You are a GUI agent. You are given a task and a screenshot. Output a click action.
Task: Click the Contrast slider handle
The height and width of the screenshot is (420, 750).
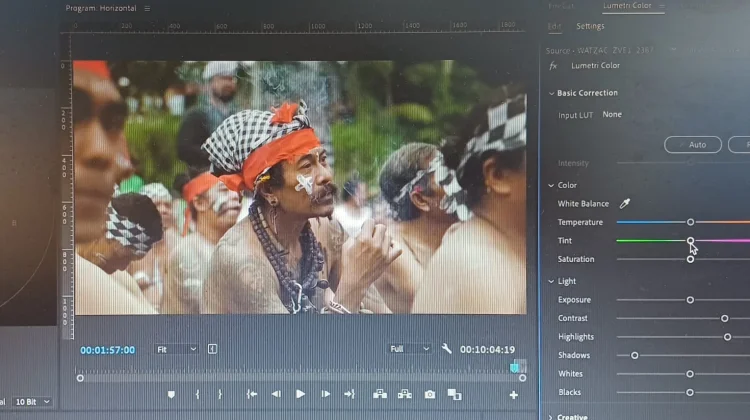pos(725,318)
